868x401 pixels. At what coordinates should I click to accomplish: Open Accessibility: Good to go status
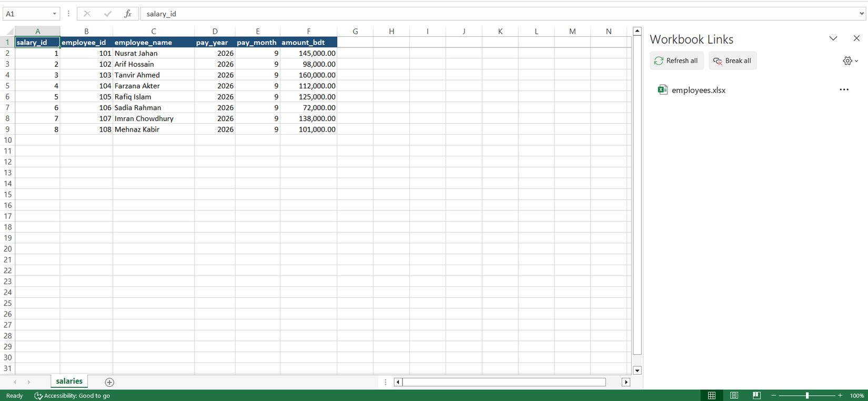click(72, 396)
